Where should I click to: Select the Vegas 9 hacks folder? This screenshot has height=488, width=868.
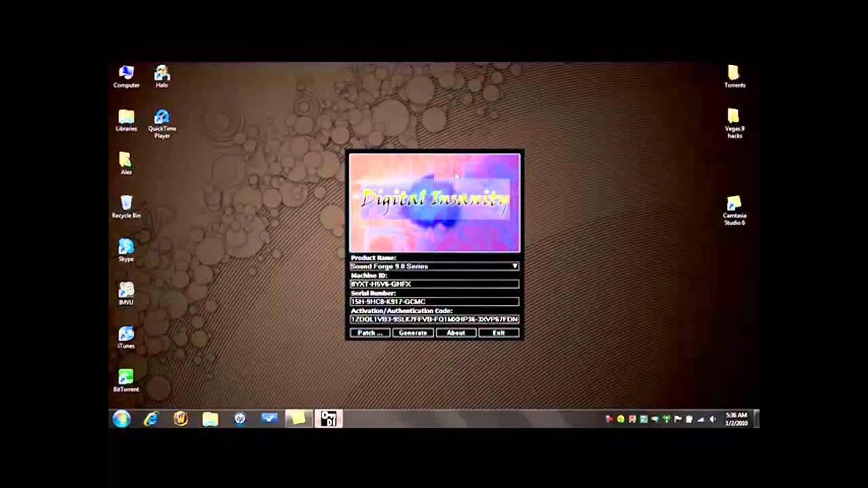734,123
